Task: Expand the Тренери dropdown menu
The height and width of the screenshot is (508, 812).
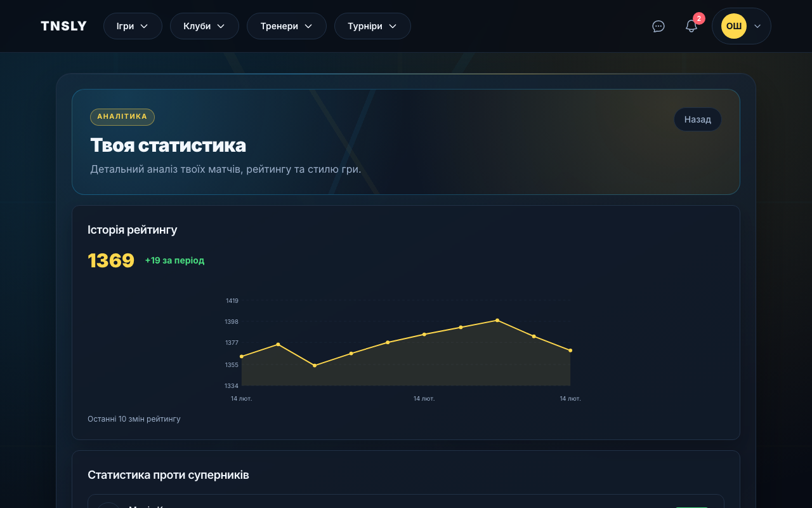Action: (x=286, y=26)
